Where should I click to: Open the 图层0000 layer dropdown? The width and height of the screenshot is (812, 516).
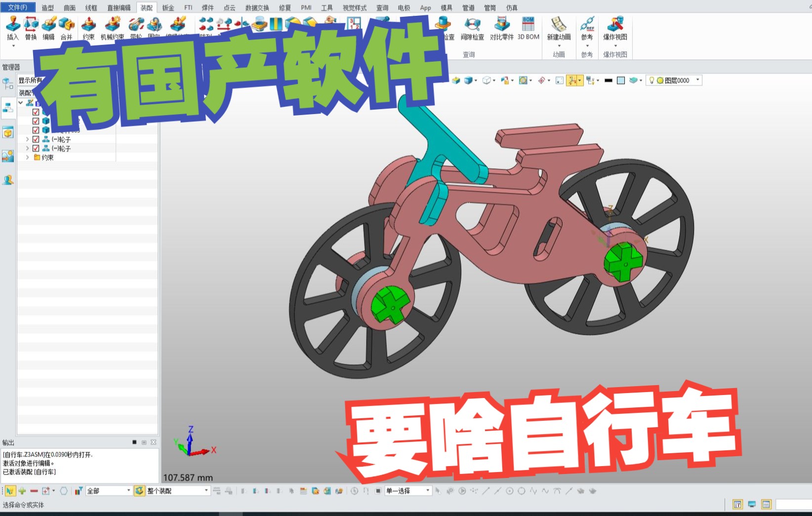click(697, 80)
